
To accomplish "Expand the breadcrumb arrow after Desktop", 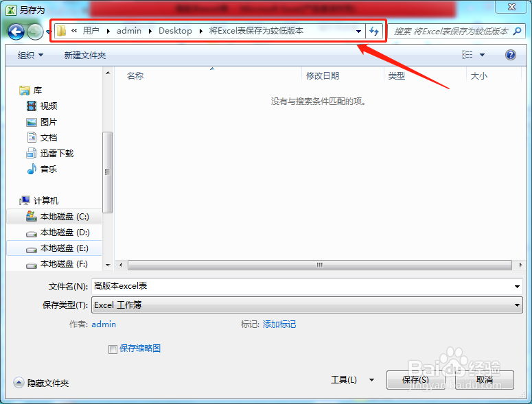I will [x=201, y=31].
